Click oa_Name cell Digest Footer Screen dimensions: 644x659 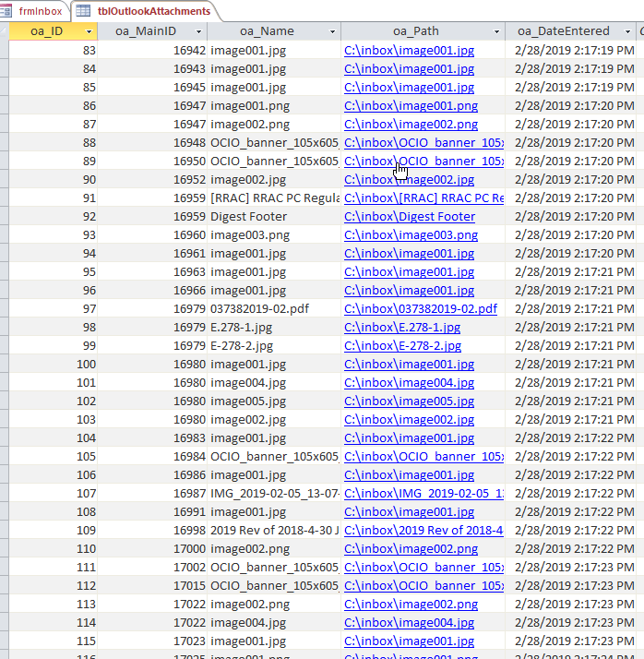click(x=274, y=217)
